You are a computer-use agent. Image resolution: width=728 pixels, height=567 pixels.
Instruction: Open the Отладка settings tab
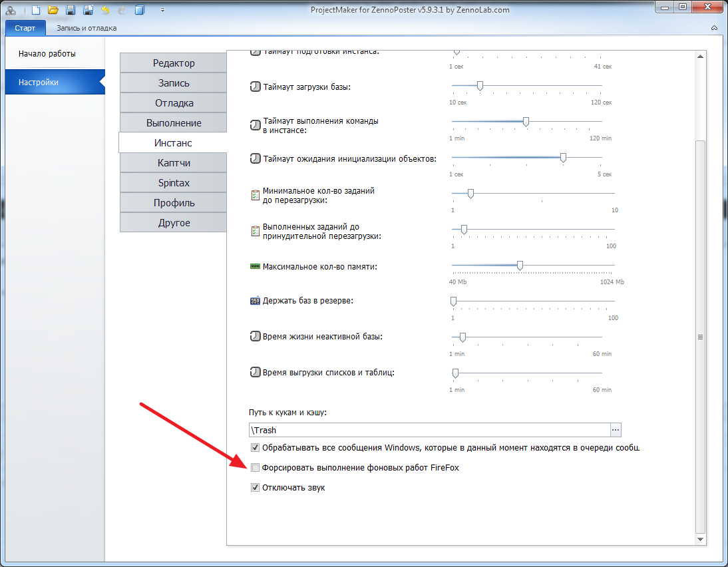coord(173,103)
